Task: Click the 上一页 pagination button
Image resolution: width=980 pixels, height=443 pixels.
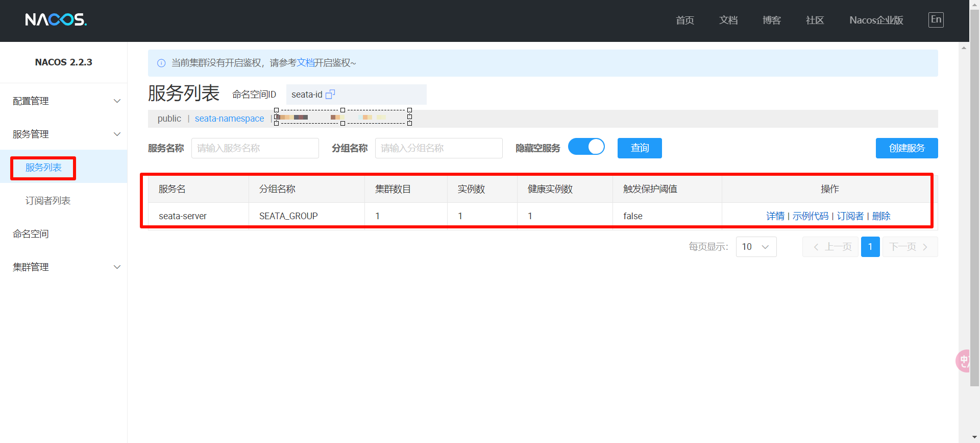Action: coord(830,247)
